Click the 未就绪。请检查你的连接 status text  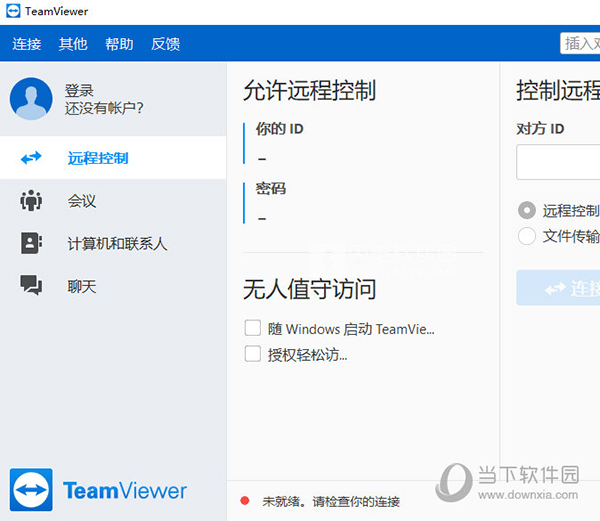(331, 501)
